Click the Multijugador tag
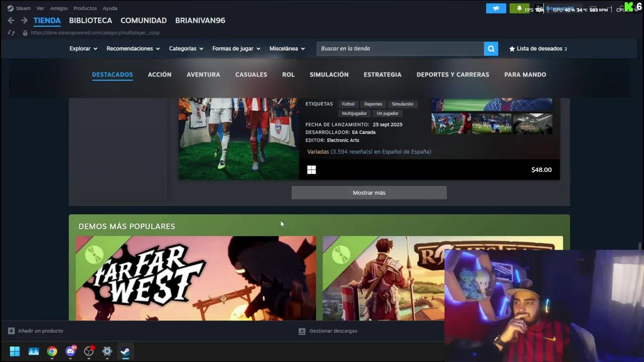 354,114
